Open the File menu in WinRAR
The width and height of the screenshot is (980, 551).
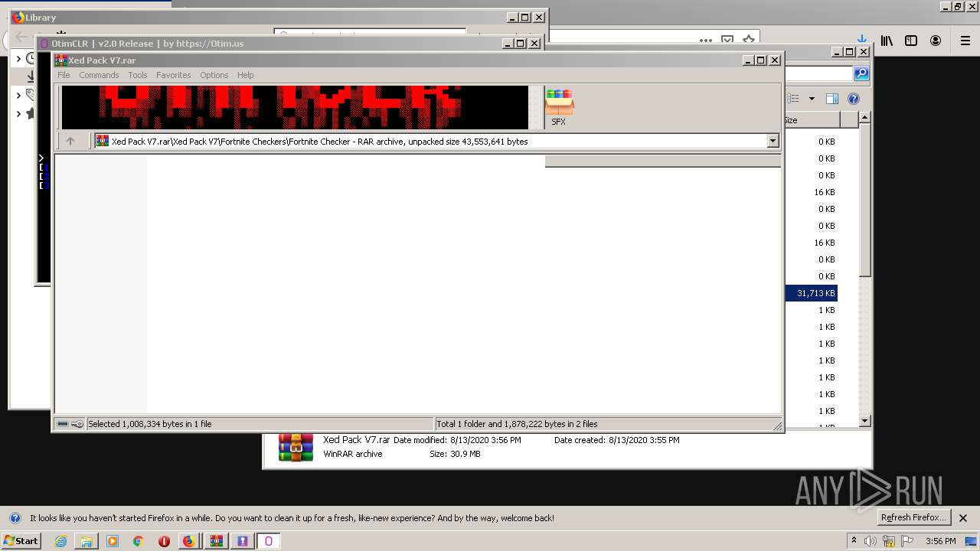tap(64, 75)
